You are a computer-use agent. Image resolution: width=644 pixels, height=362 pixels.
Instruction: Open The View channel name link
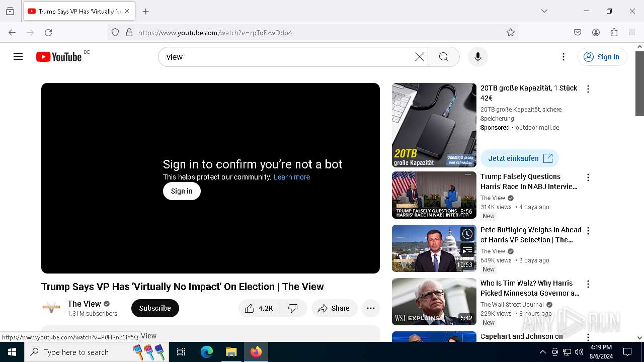click(x=84, y=304)
